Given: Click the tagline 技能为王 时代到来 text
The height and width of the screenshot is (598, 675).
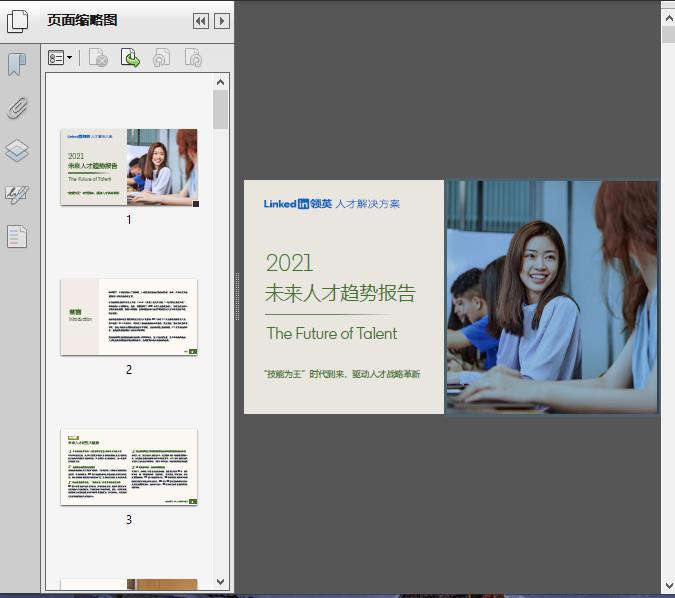Looking at the screenshot, I should coord(342,374).
